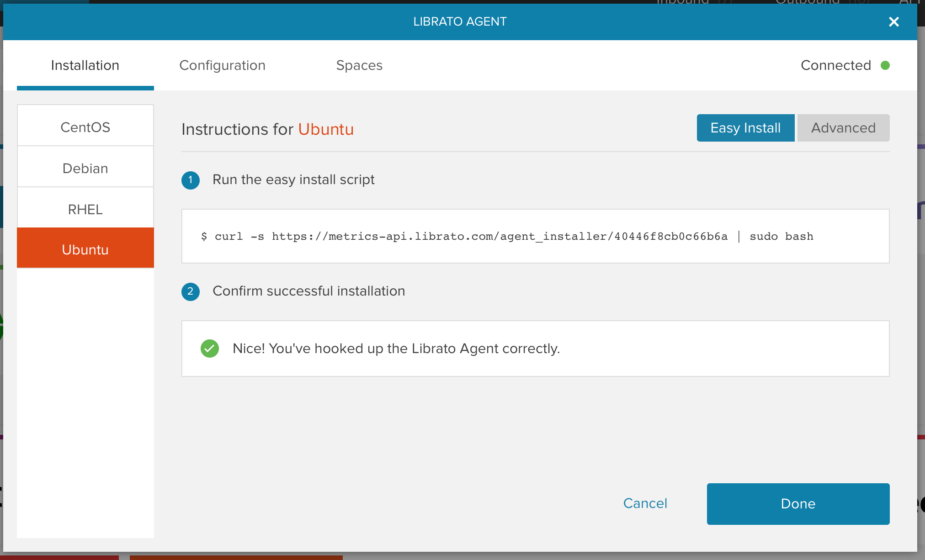Screen dimensions: 925x560
Task: Switch to Advanced install mode
Action: [843, 128]
